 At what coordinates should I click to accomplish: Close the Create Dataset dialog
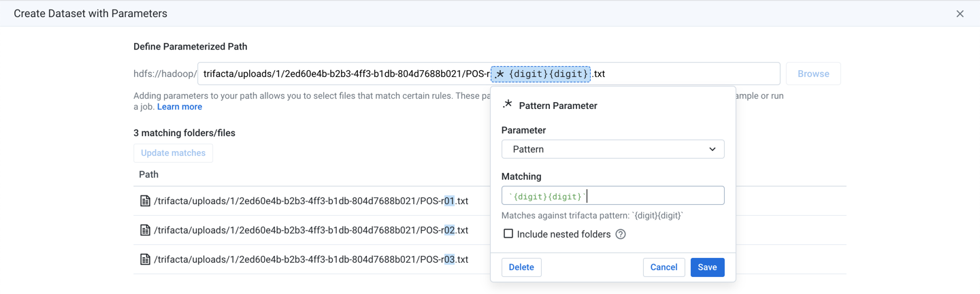(x=960, y=14)
